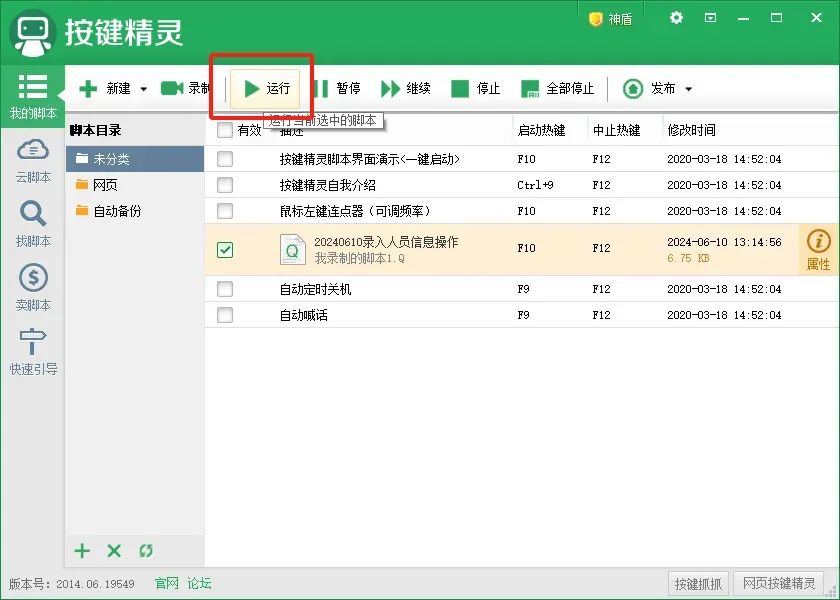The width and height of the screenshot is (840, 600).
Task: Open the title bar dropdown menu icon
Action: pos(710,18)
